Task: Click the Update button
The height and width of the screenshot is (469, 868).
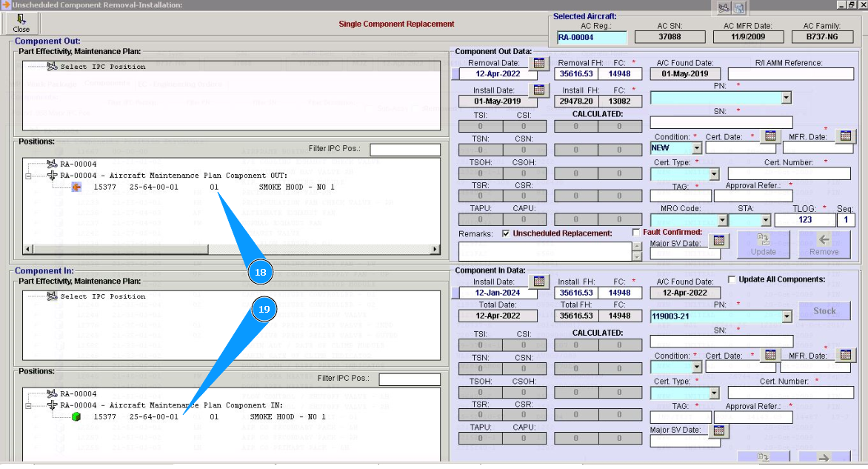Action: [764, 245]
